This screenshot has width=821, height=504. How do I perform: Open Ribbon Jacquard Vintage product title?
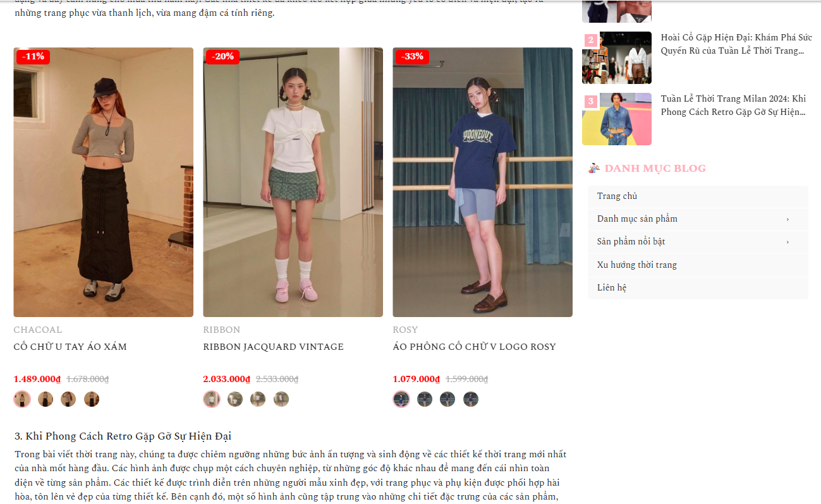(x=274, y=347)
